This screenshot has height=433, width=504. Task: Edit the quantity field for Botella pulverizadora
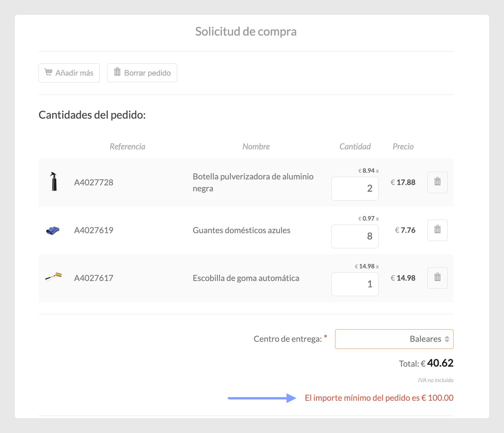pyautogui.click(x=355, y=188)
